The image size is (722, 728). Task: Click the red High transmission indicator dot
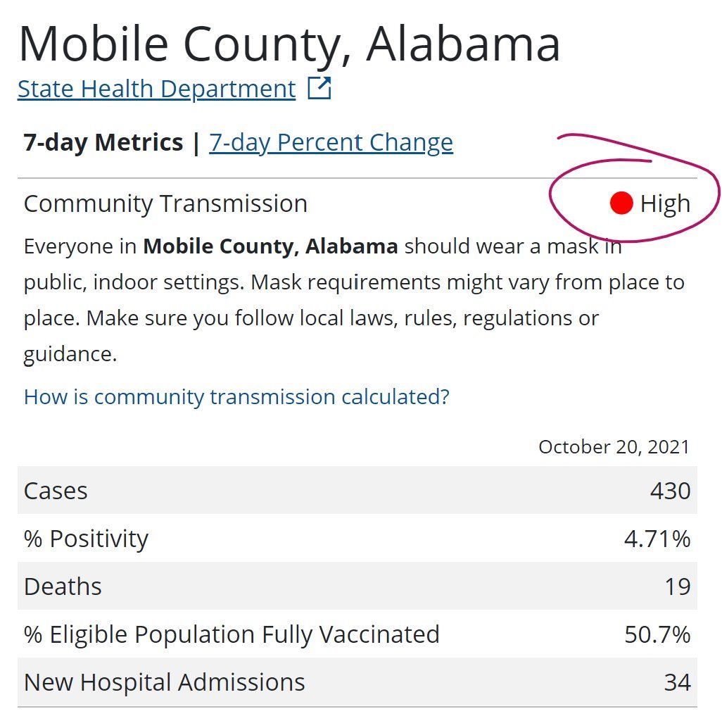621,203
